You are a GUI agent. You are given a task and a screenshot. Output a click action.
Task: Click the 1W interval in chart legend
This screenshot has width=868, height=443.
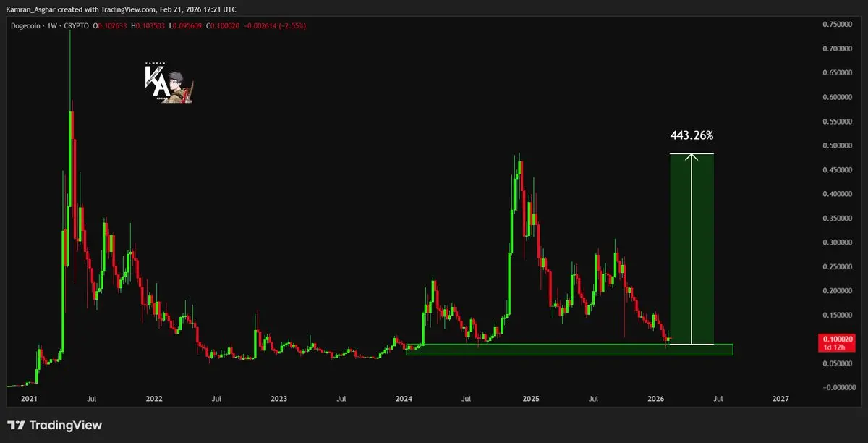pos(52,26)
